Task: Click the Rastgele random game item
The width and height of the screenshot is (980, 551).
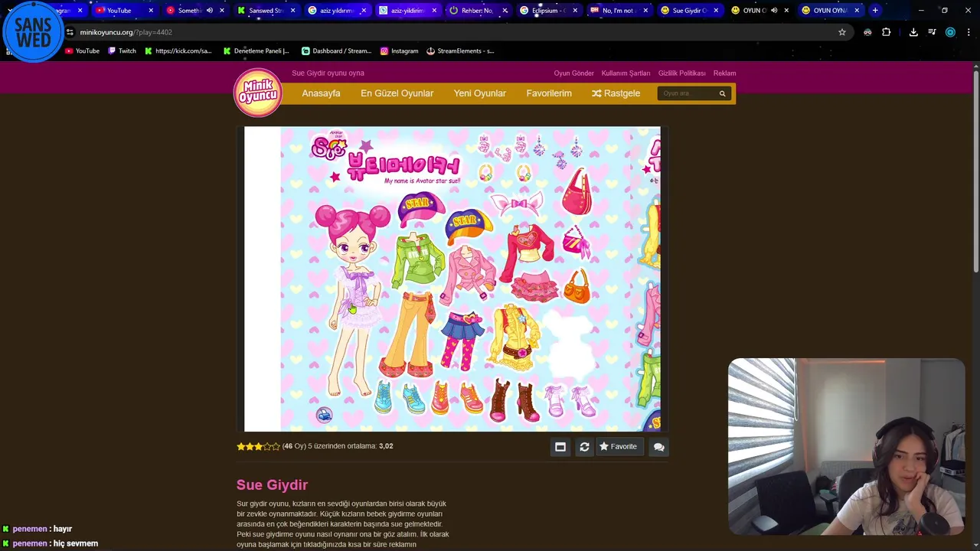Action: (x=616, y=93)
